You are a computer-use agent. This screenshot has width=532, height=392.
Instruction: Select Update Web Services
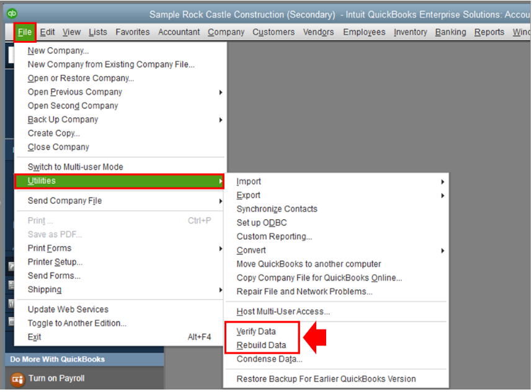pos(120,310)
